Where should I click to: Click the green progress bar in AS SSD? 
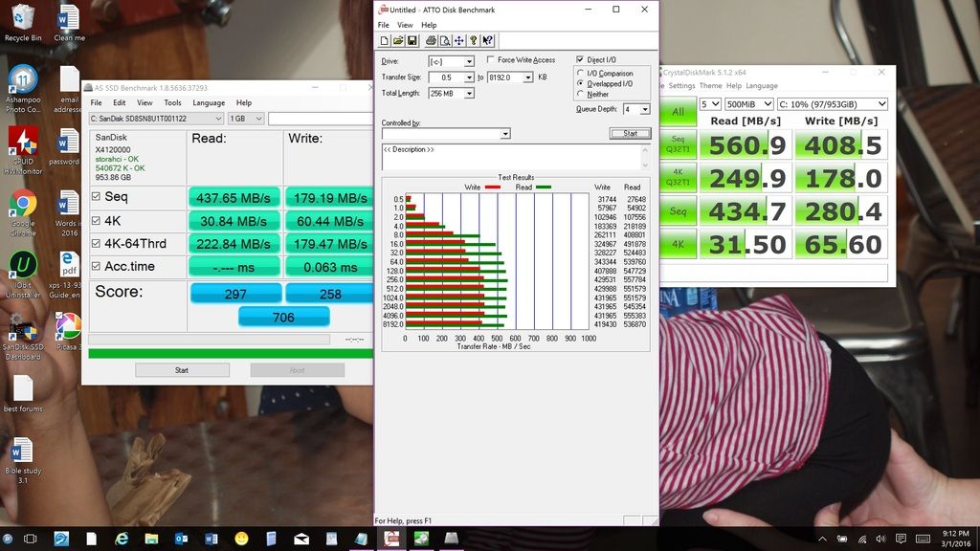(x=231, y=354)
